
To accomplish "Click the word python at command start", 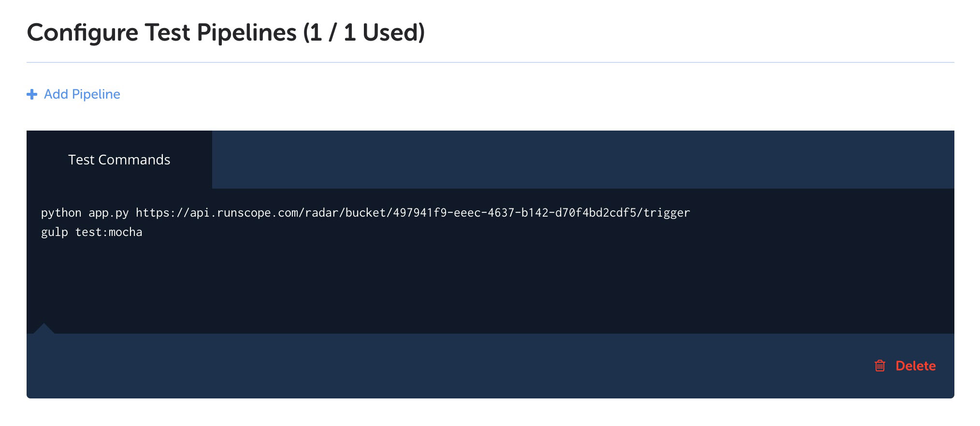I will (61, 213).
